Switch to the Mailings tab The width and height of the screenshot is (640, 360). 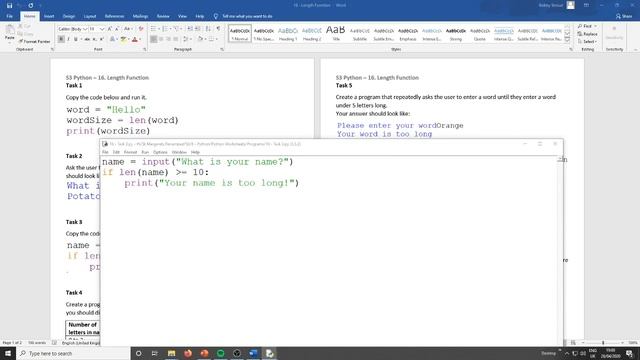coord(140,16)
